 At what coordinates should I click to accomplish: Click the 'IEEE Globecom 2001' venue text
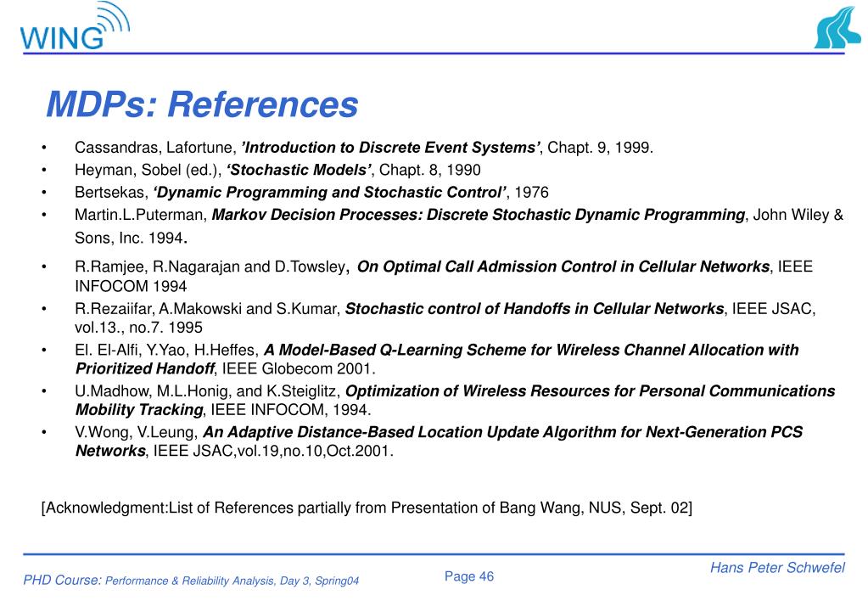(x=297, y=369)
